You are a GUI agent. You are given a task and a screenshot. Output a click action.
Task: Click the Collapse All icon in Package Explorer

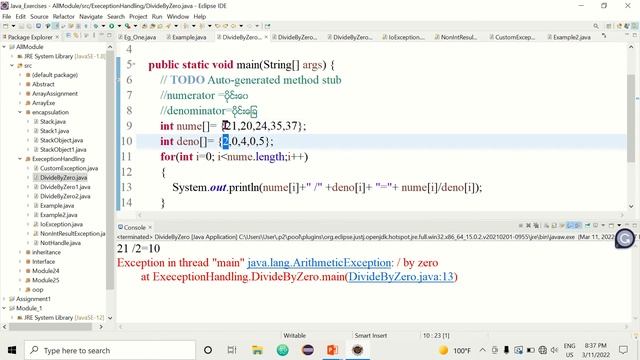click(69, 36)
